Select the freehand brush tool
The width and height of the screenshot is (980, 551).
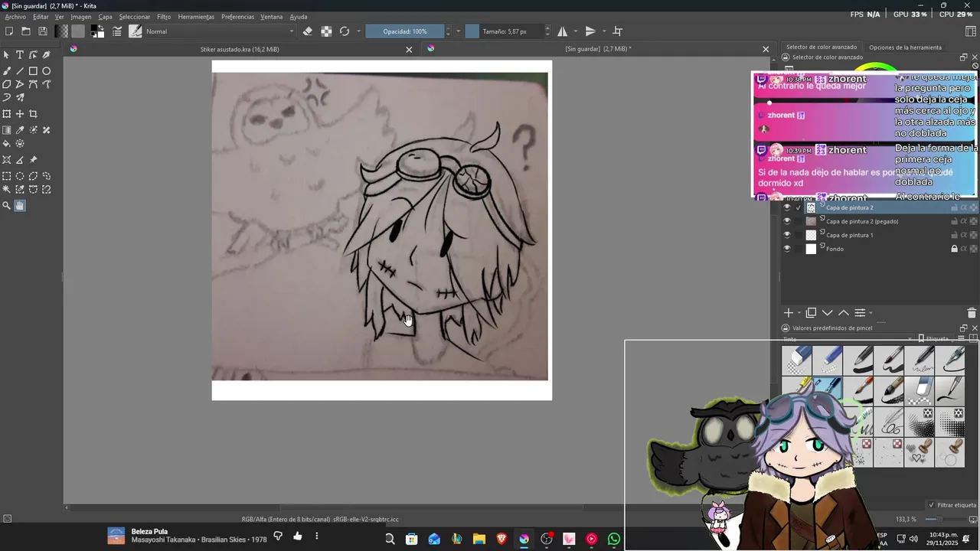click(x=7, y=71)
